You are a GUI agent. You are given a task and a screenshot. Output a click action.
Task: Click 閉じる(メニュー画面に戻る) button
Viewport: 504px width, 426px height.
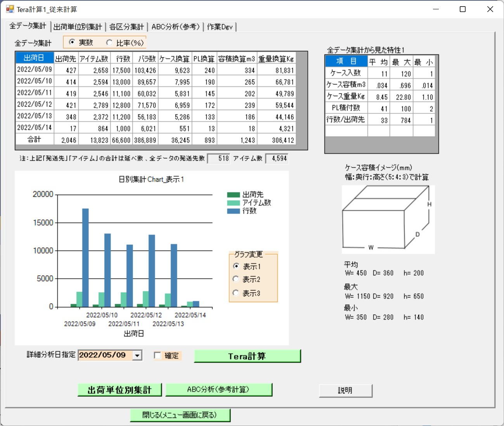tap(180, 415)
